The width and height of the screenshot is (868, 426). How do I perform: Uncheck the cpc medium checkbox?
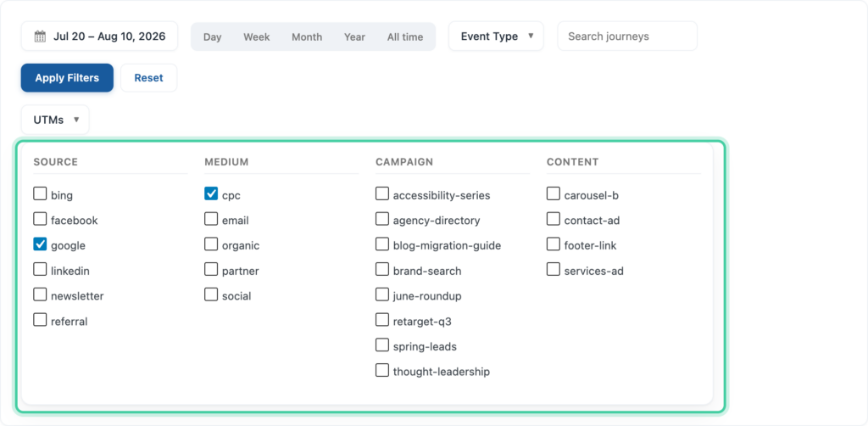[211, 193]
